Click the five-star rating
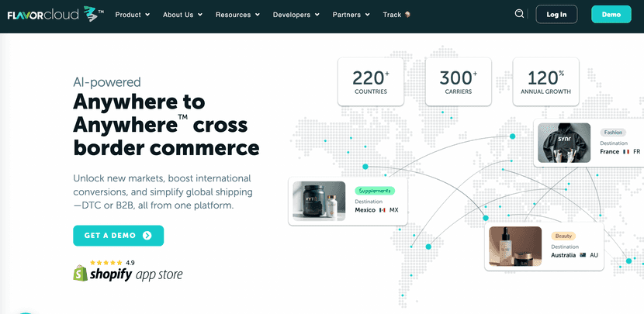644x314 pixels. pyautogui.click(x=106, y=263)
